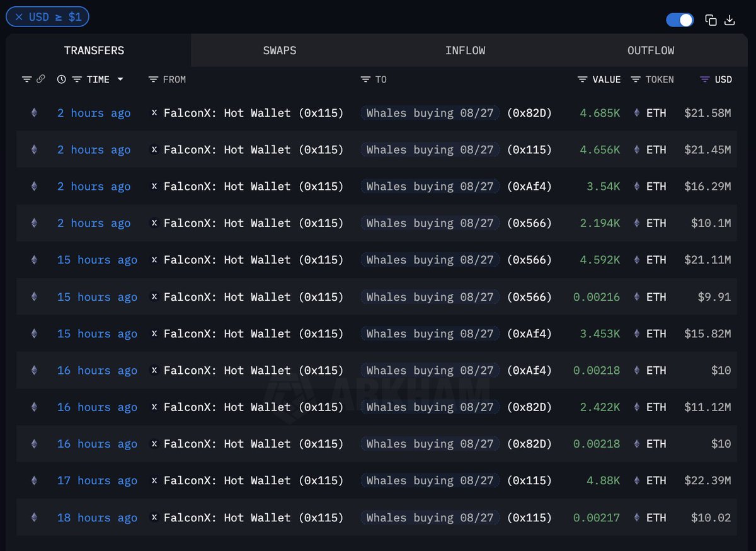The height and width of the screenshot is (551, 756).
Task: Click Ethereum chain icon in $9.91 row
Action: coord(34,297)
